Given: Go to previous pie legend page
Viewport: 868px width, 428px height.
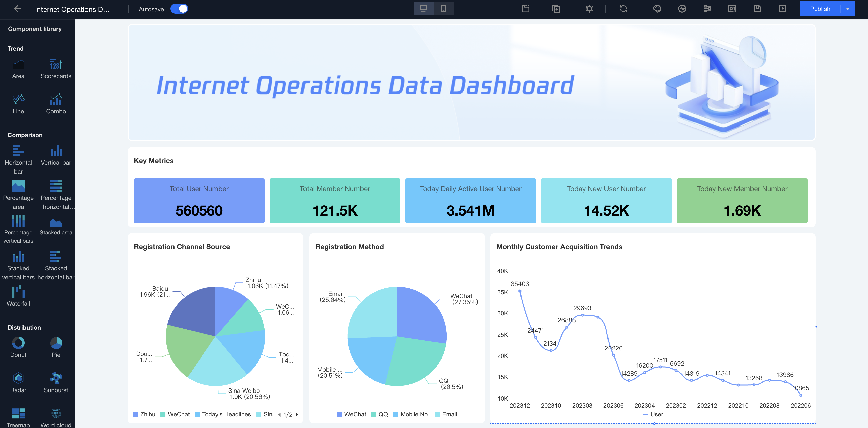Looking at the screenshot, I should 279,414.
